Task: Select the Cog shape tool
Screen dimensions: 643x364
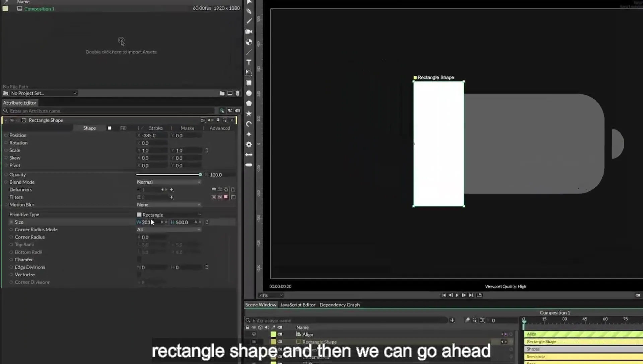Action: pos(249,145)
